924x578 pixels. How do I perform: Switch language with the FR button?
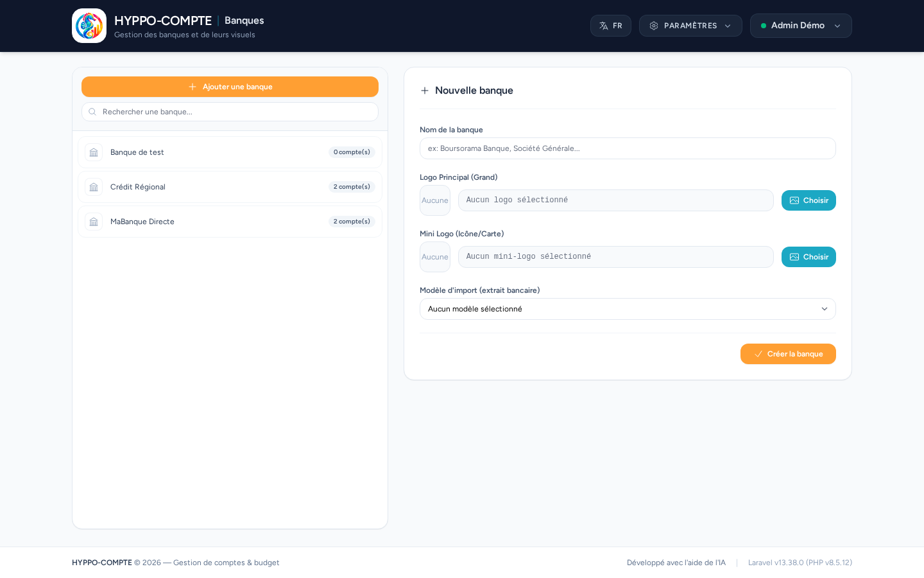(x=611, y=26)
